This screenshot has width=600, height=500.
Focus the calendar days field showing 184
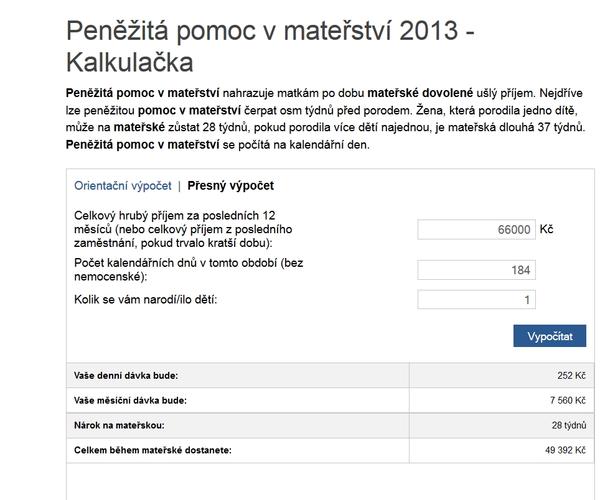point(476,270)
